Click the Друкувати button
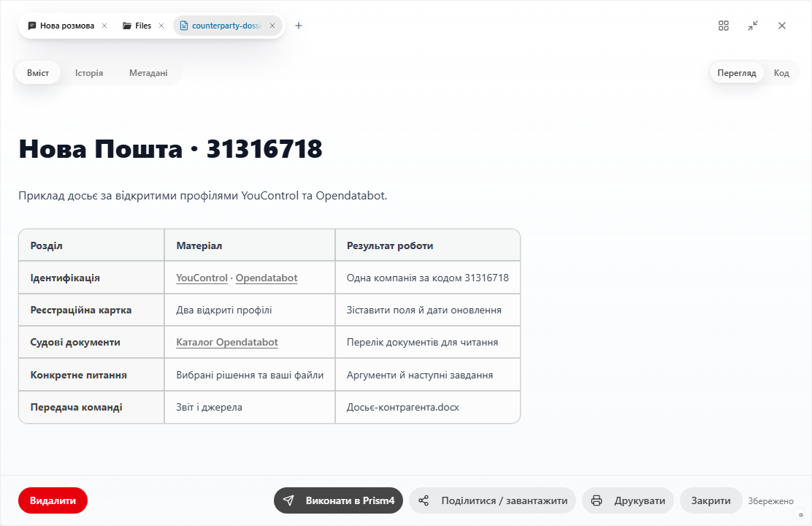812x526 pixels. [628, 500]
